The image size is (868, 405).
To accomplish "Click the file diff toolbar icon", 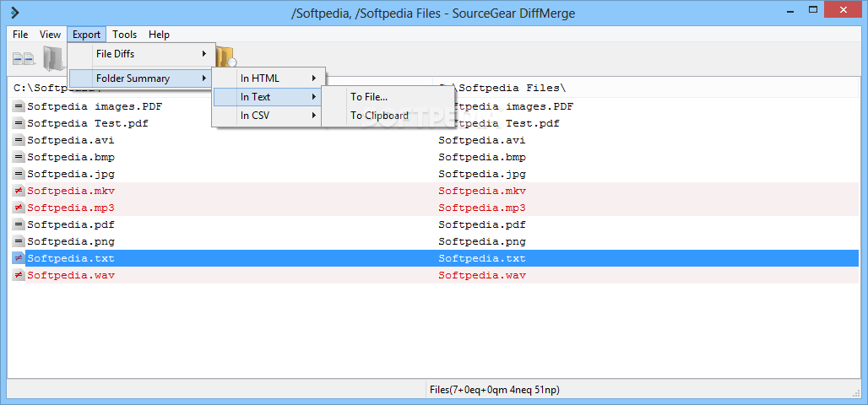I will coord(24,57).
